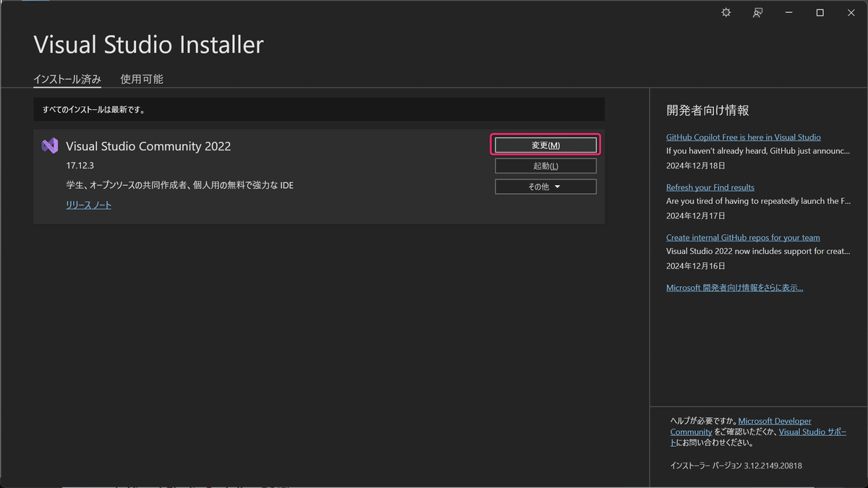868x488 pixels.
Task: Click the send feedback icon
Action: click(757, 13)
